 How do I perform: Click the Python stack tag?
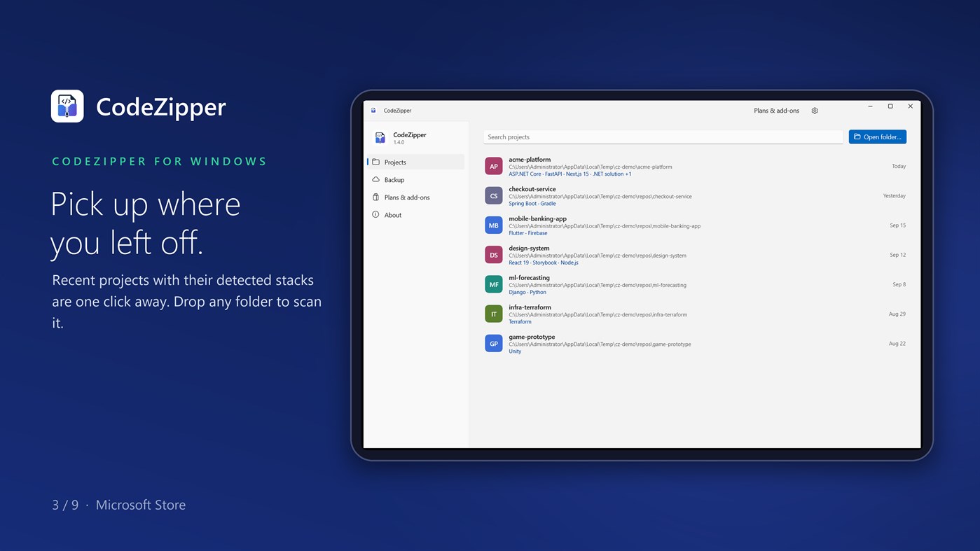tap(537, 292)
